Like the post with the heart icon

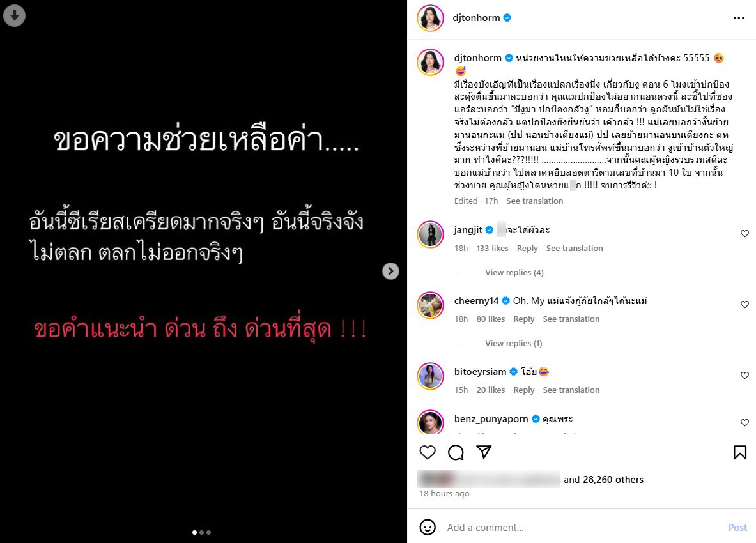pyautogui.click(x=427, y=452)
